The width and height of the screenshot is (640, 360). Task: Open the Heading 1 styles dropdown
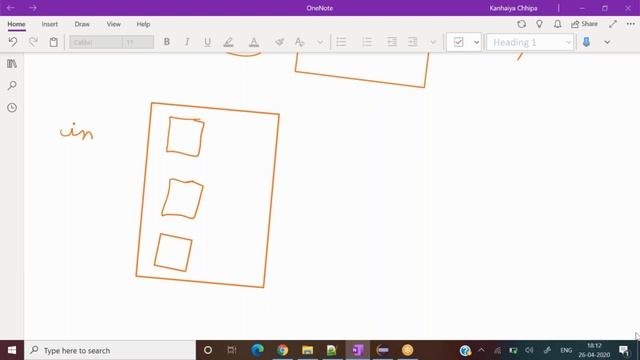(530, 42)
